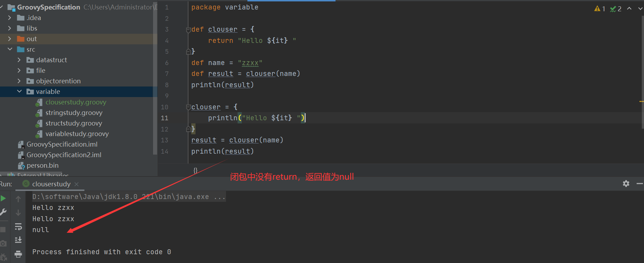This screenshot has height=263, width=644.
Task: Open Run panel settings gear
Action: point(626,184)
